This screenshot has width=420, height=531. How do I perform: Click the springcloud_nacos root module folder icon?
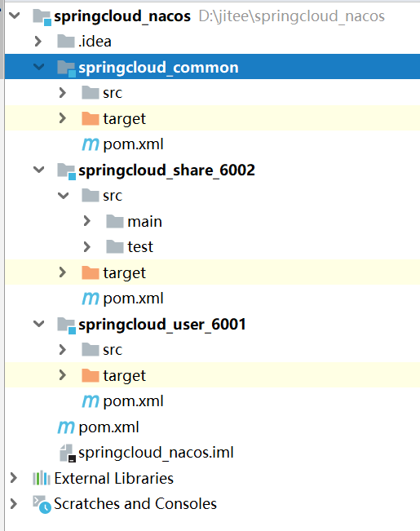(42, 17)
